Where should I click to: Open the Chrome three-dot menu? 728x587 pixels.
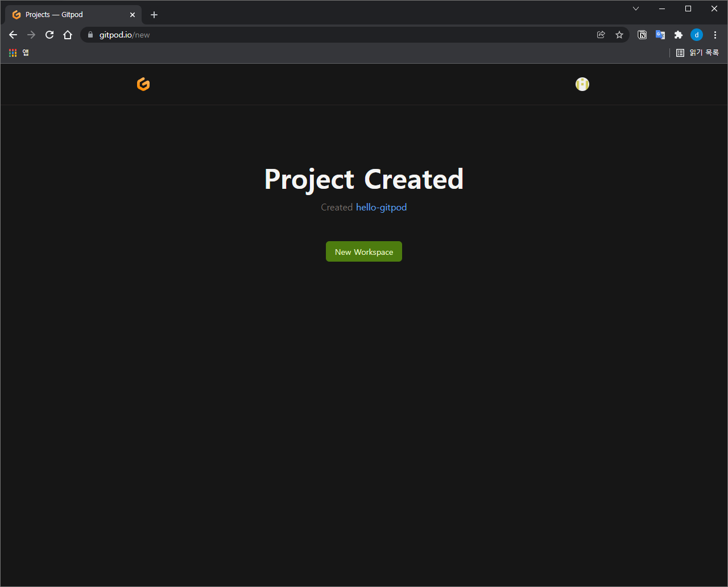coord(715,35)
